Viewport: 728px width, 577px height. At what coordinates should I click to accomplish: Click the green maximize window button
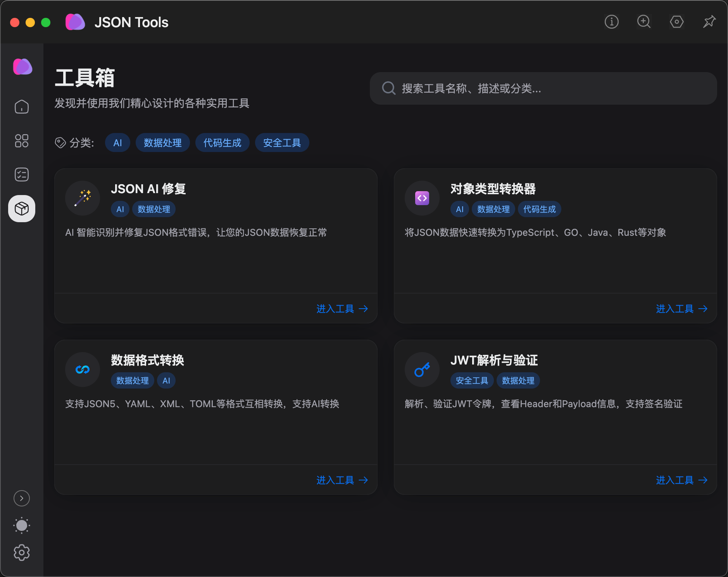point(46,22)
